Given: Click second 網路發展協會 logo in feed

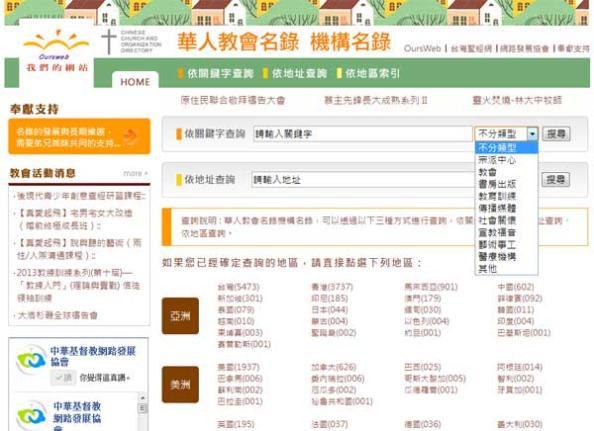Looking at the screenshot, I should pyautogui.click(x=32, y=416).
